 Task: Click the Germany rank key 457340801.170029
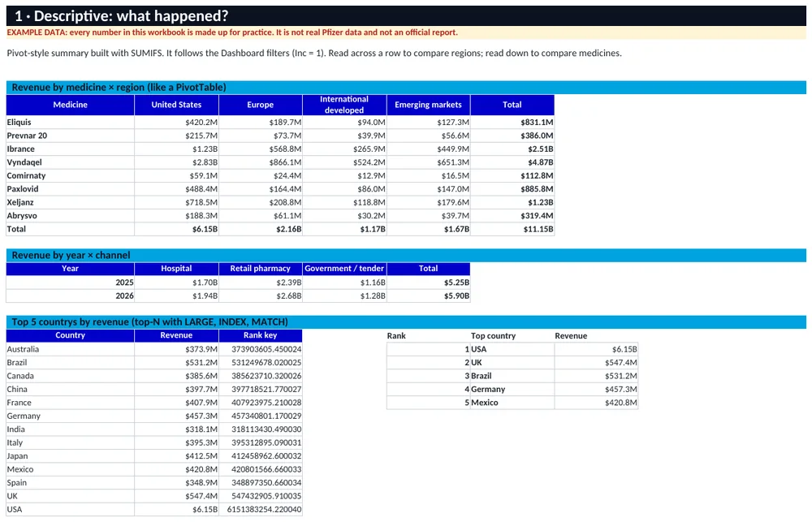click(x=261, y=416)
